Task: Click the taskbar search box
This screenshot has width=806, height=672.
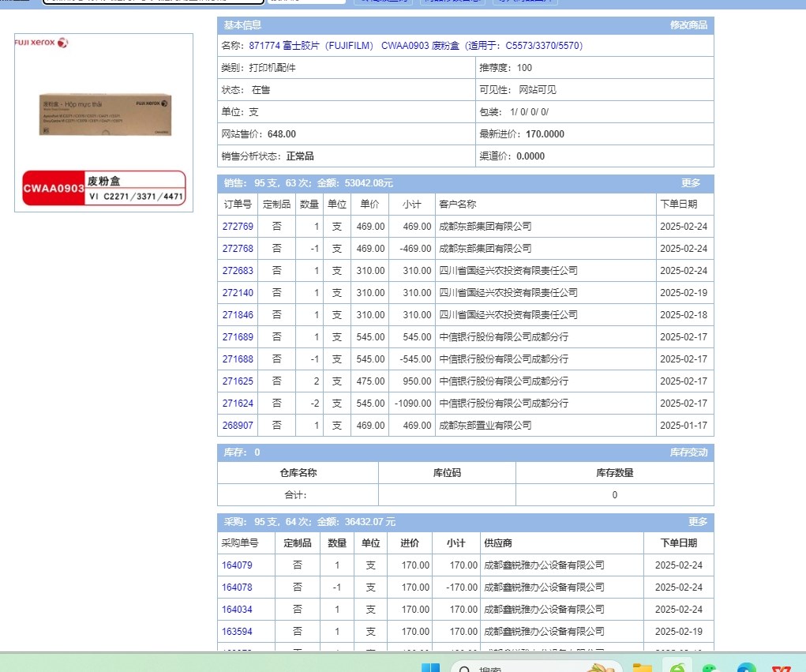Action: pos(536,667)
